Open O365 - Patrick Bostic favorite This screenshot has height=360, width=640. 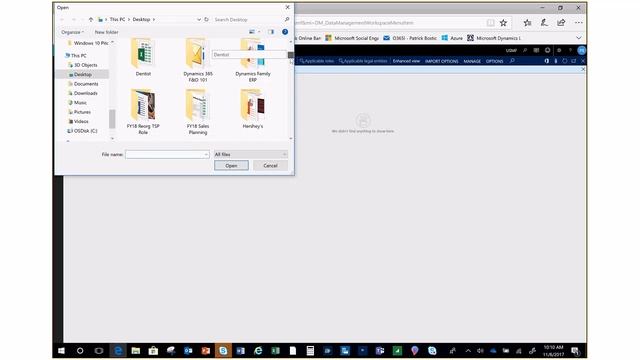pos(410,38)
